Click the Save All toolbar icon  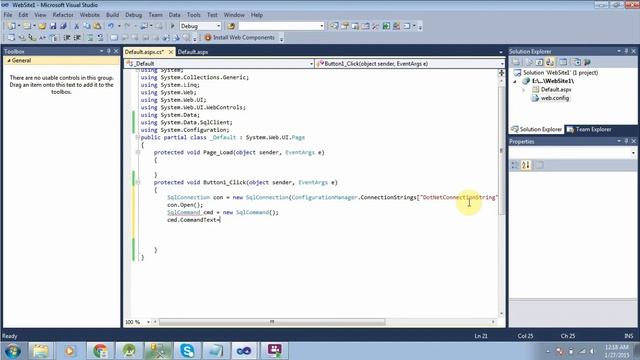63,26
